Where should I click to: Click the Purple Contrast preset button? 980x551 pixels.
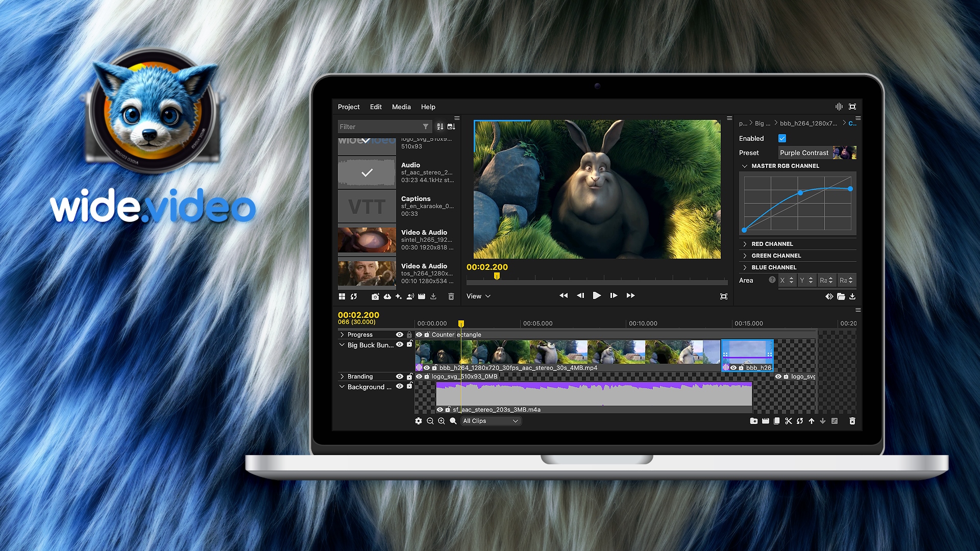(x=804, y=153)
